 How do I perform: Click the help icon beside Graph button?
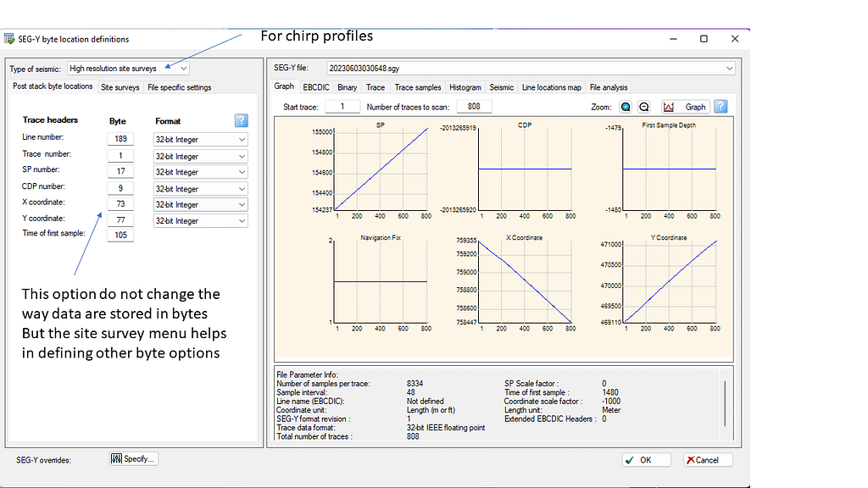(x=721, y=107)
